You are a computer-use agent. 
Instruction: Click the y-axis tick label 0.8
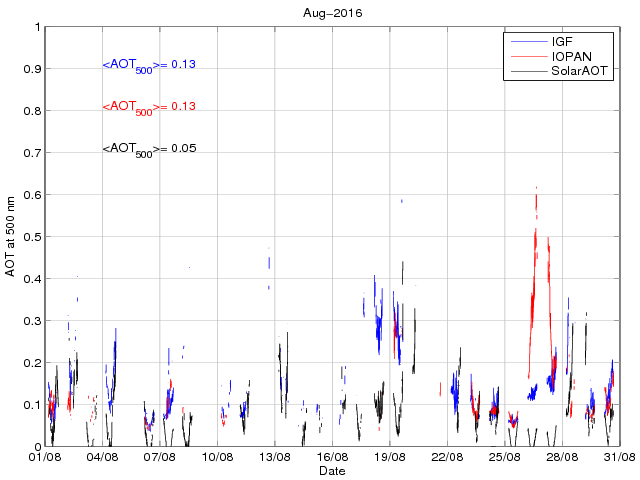pyautogui.click(x=32, y=111)
